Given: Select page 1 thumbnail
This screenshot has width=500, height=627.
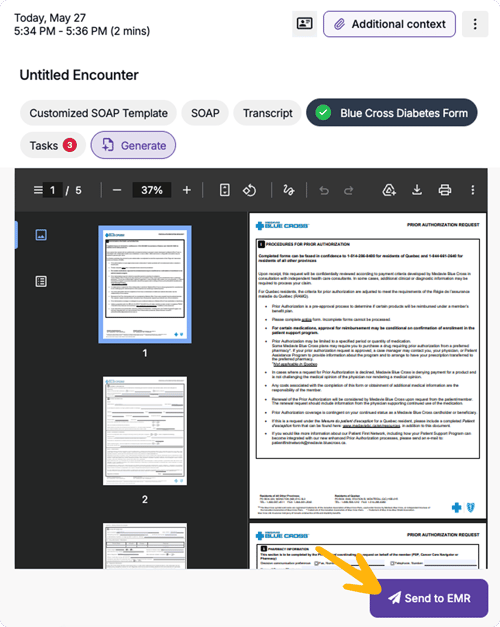Looking at the screenshot, I should [x=145, y=284].
